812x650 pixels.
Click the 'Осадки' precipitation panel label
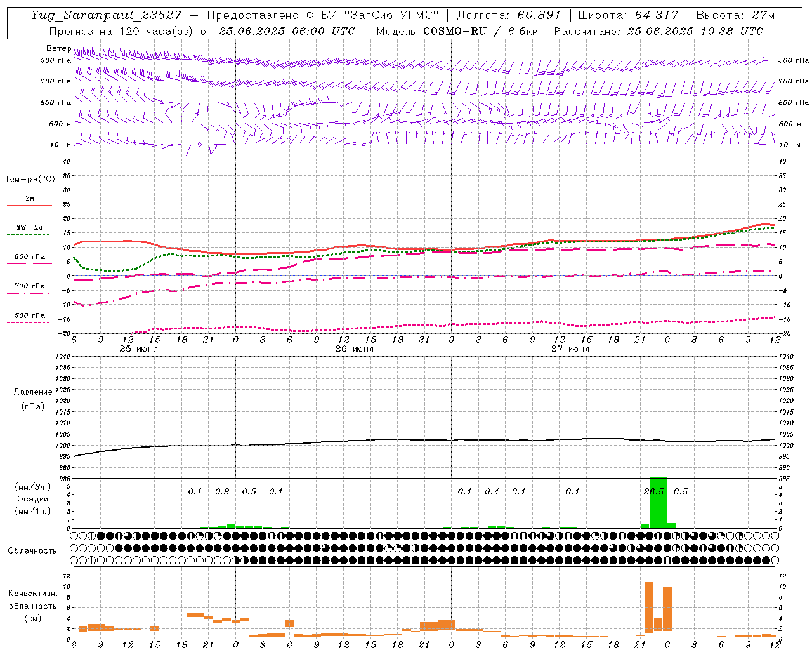33,499
